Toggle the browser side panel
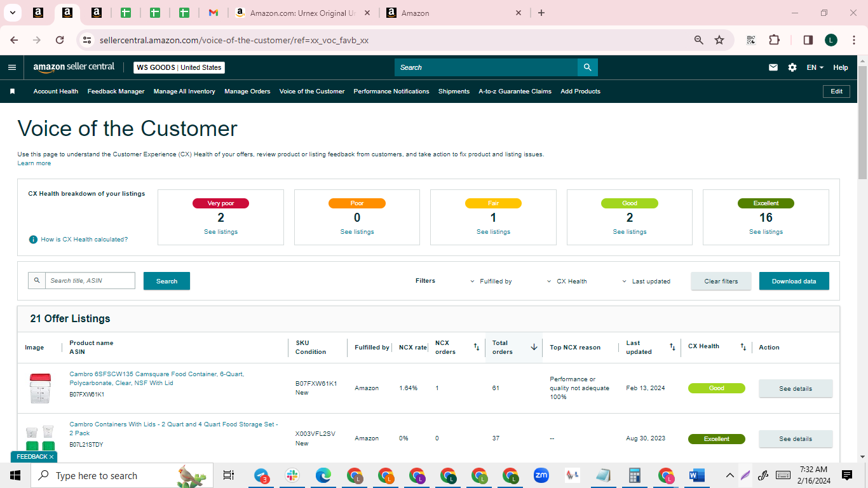The image size is (868, 488). tap(808, 40)
